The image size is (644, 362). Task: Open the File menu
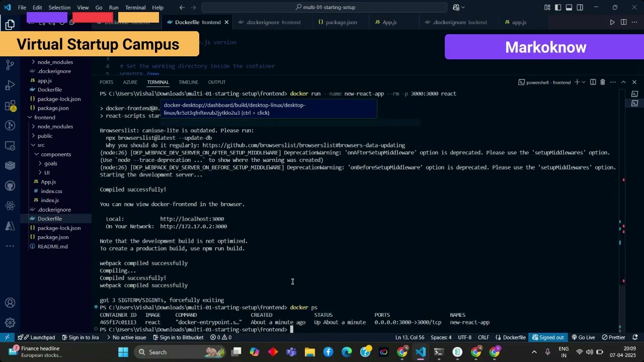click(x=22, y=8)
